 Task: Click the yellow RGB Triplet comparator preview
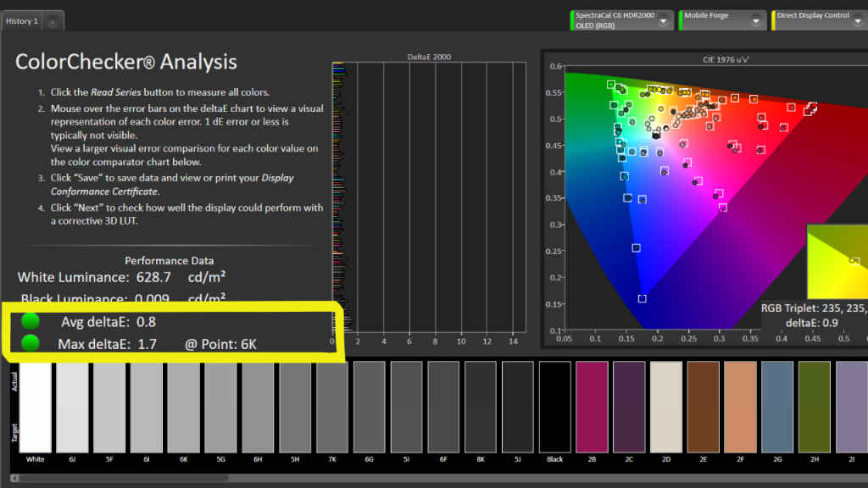(837, 263)
